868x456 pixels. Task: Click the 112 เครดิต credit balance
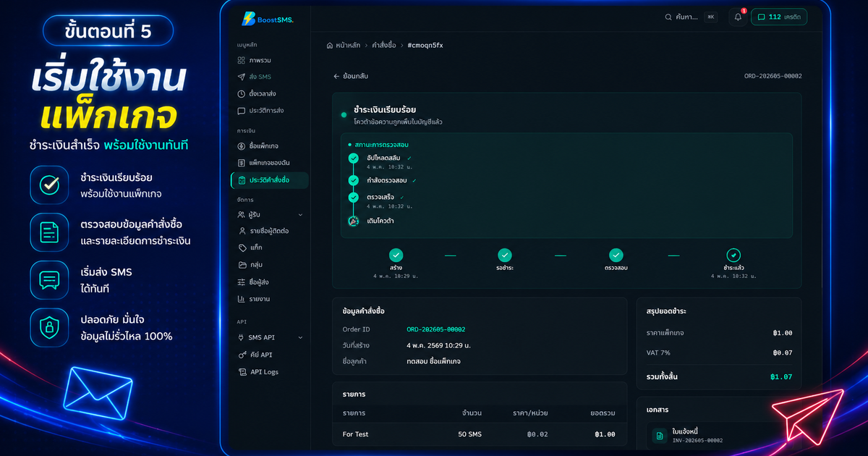click(x=779, y=17)
